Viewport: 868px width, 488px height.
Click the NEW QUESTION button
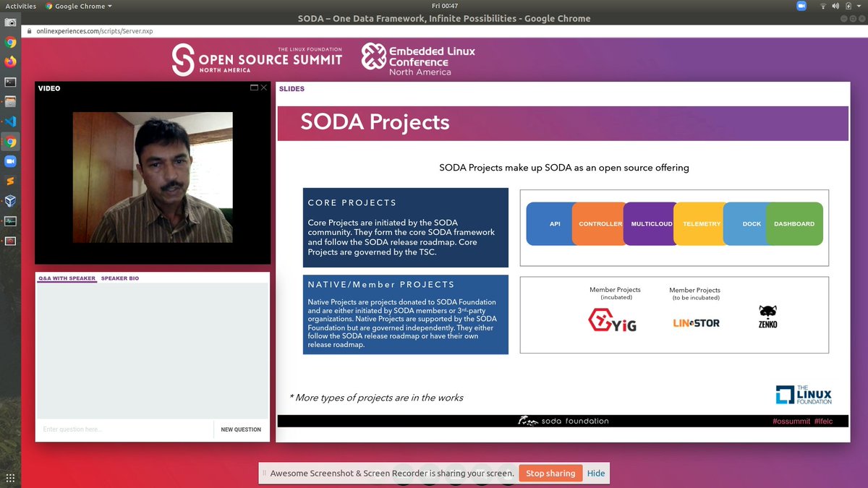(x=241, y=429)
